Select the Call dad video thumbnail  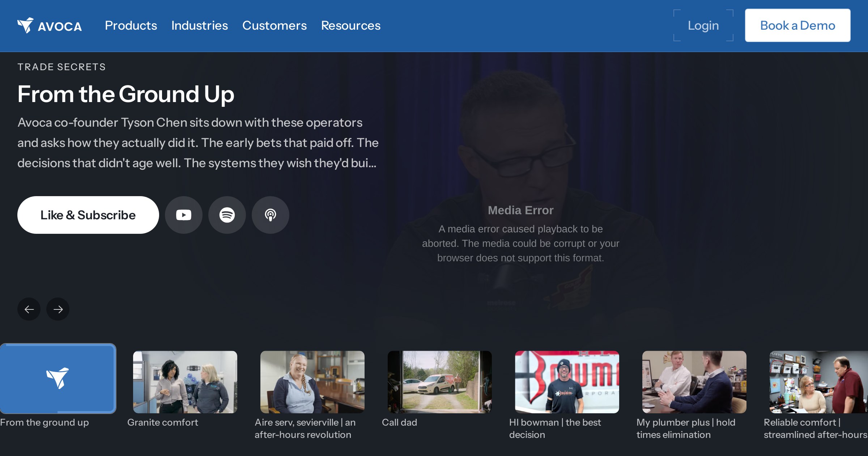[x=440, y=382]
